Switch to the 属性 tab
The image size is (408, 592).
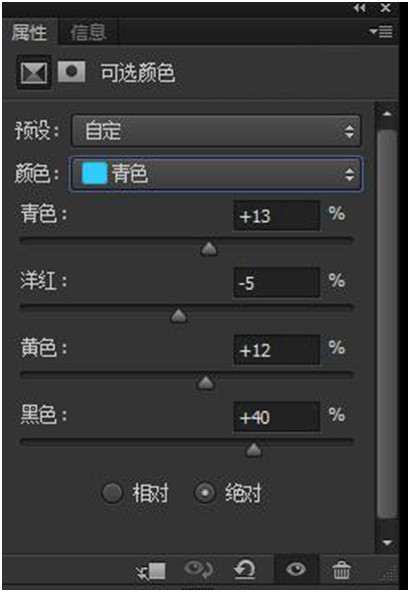point(29,32)
